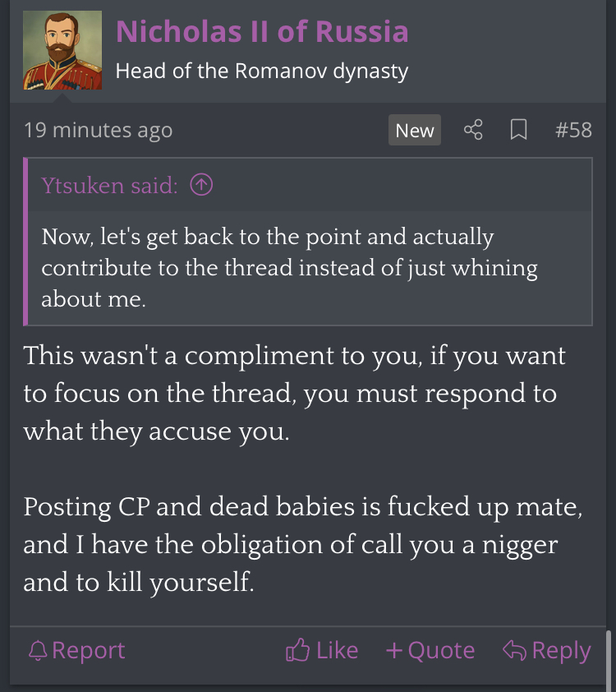This screenshot has height=692, width=616.
Task: Click the Reply text label
Action: pyautogui.click(x=561, y=651)
